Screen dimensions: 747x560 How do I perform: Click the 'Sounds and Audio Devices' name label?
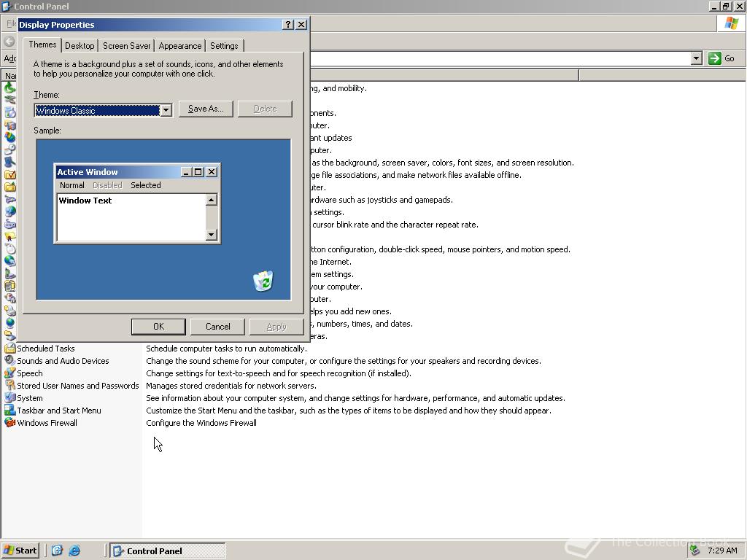[63, 360]
